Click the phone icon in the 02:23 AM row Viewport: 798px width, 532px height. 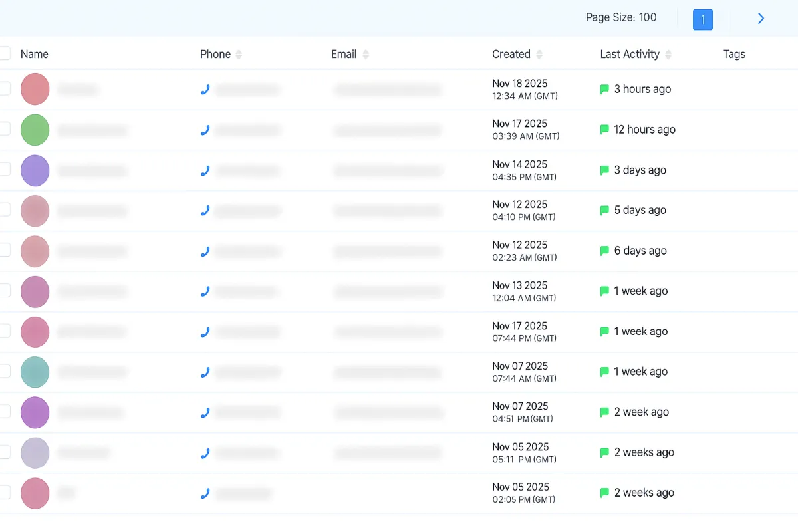pos(205,251)
